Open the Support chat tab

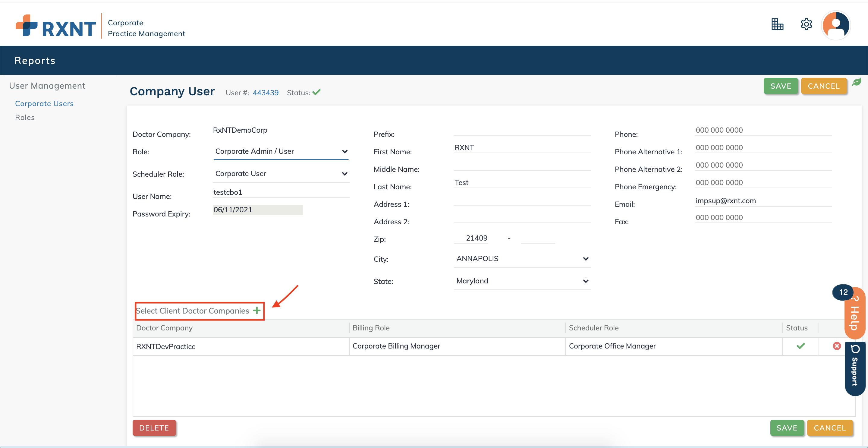[855, 368]
